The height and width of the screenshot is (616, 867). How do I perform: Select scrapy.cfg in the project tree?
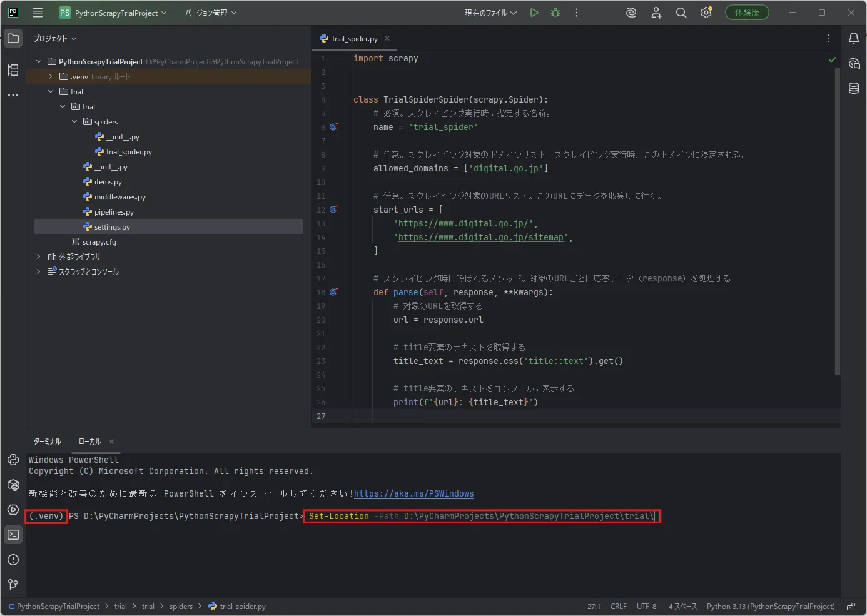click(x=99, y=242)
